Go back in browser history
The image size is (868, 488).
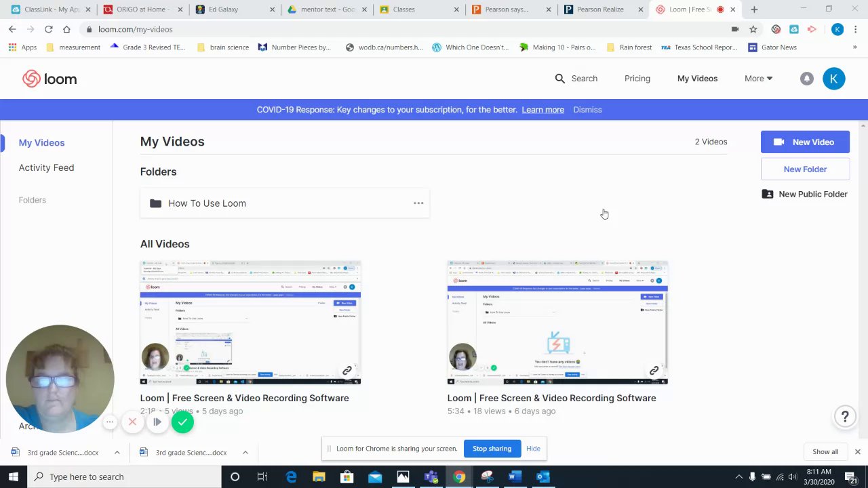click(12, 29)
